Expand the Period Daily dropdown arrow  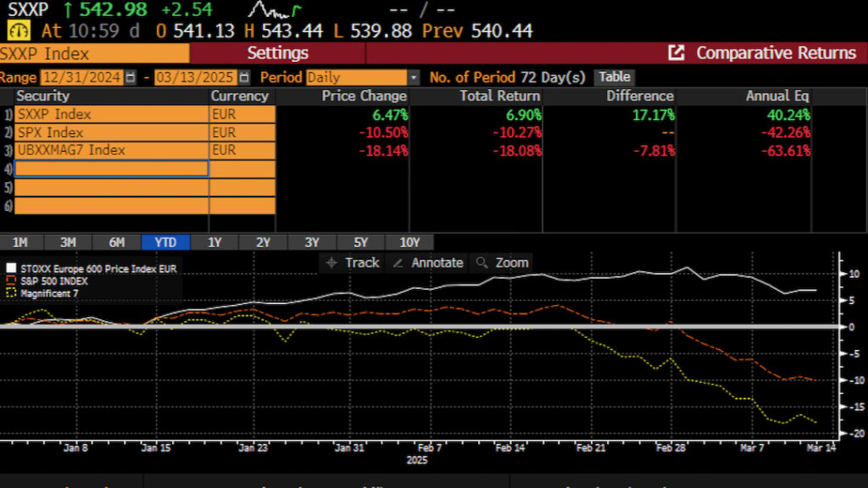pyautogui.click(x=414, y=77)
